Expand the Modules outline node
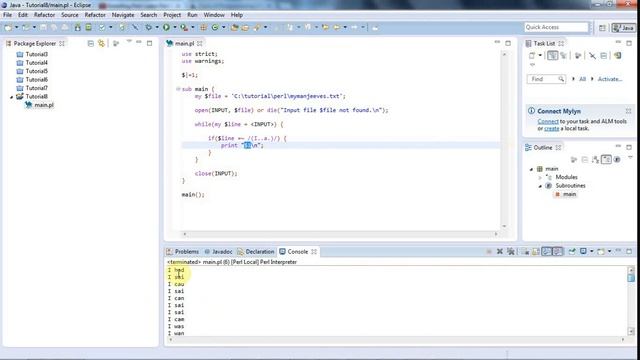The height and width of the screenshot is (360, 640). (540, 178)
